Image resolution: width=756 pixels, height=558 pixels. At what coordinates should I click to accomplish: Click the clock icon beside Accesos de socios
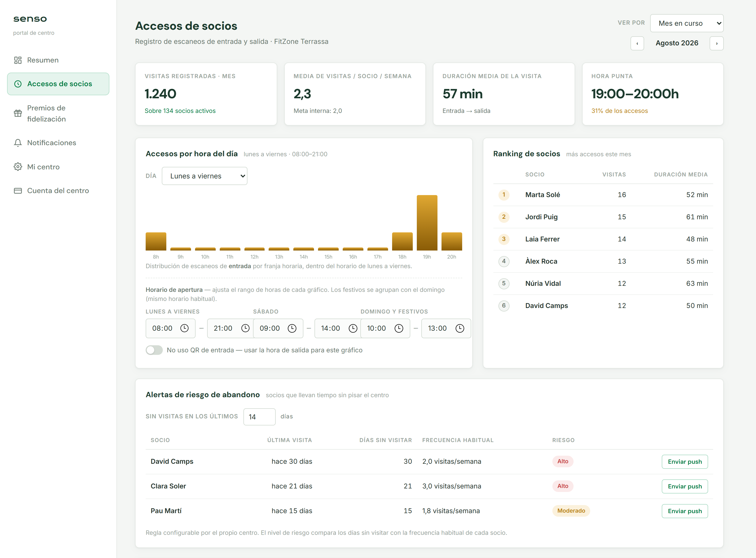point(18,84)
